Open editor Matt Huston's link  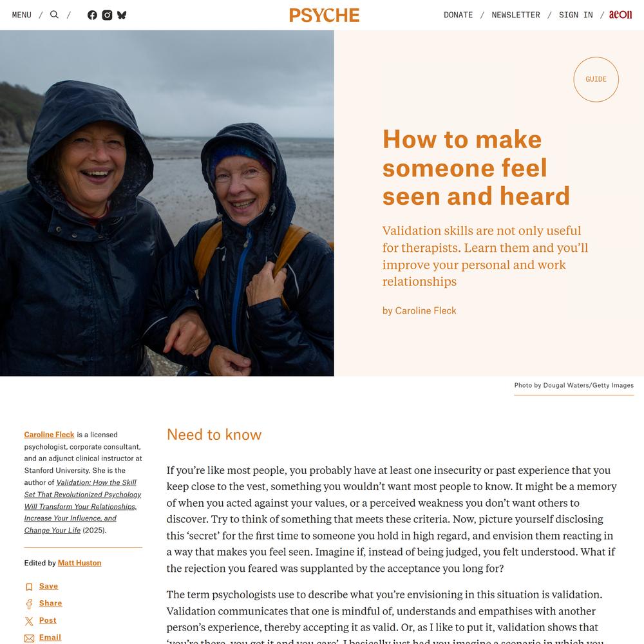coord(80,563)
